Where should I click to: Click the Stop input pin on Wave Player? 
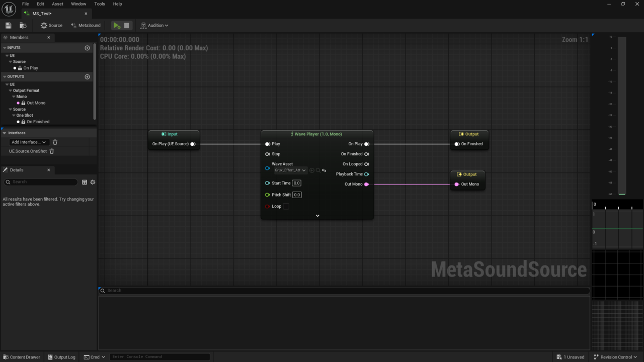[x=268, y=154]
